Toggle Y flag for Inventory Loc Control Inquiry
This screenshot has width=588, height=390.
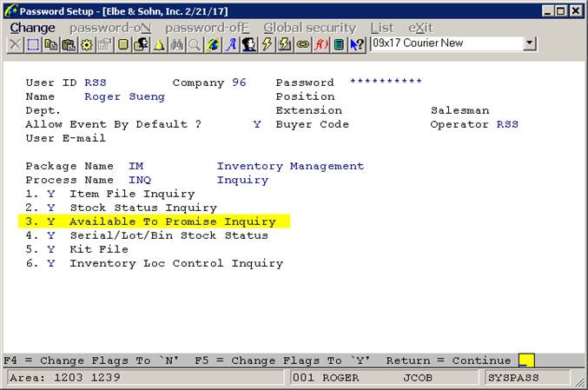[51, 263]
